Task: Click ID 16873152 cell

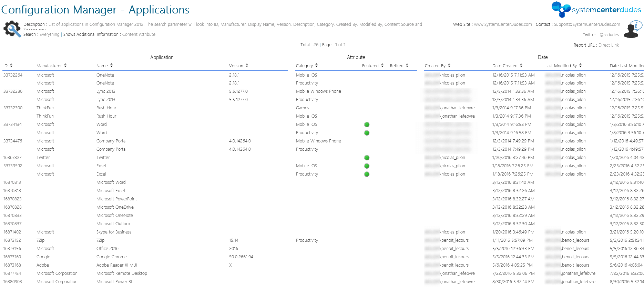Action: (x=12, y=240)
